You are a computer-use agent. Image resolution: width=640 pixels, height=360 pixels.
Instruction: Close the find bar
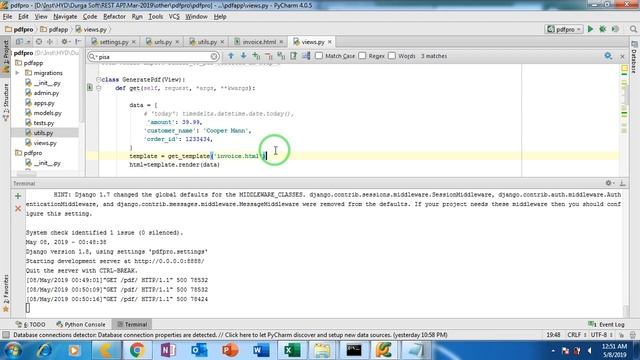pyautogui.click(x=622, y=56)
